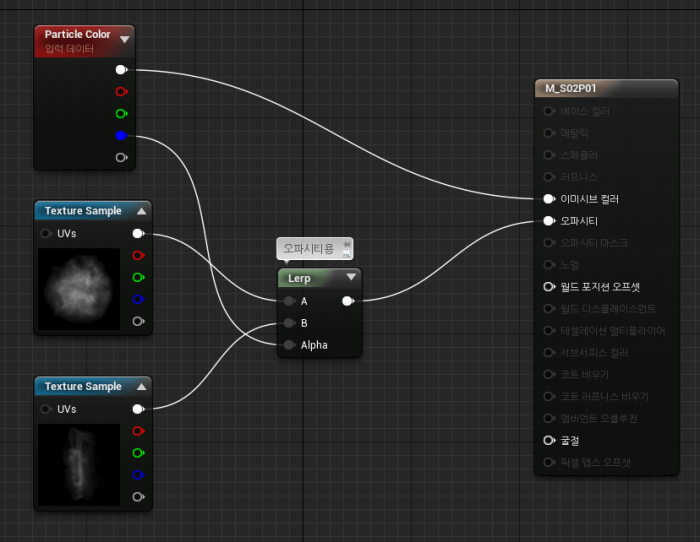Click the Lerp node's B input pin
This screenshot has width=700, height=542.
click(289, 323)
